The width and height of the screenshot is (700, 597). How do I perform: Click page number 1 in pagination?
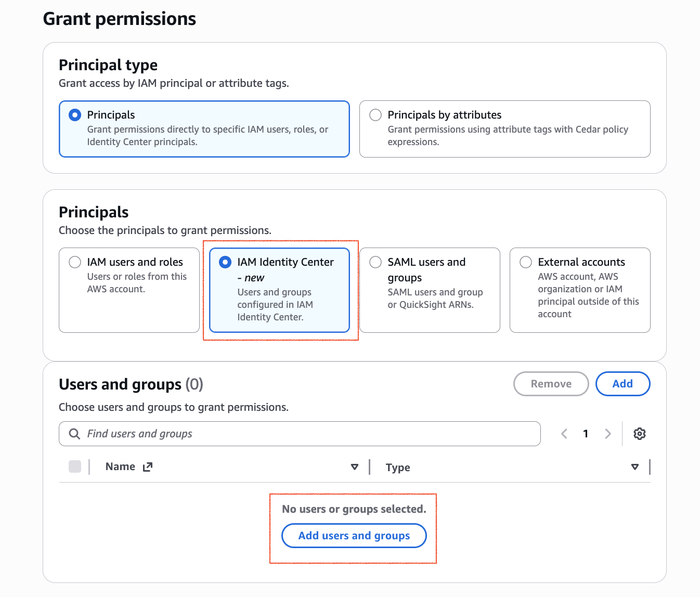tap(586, 434)
